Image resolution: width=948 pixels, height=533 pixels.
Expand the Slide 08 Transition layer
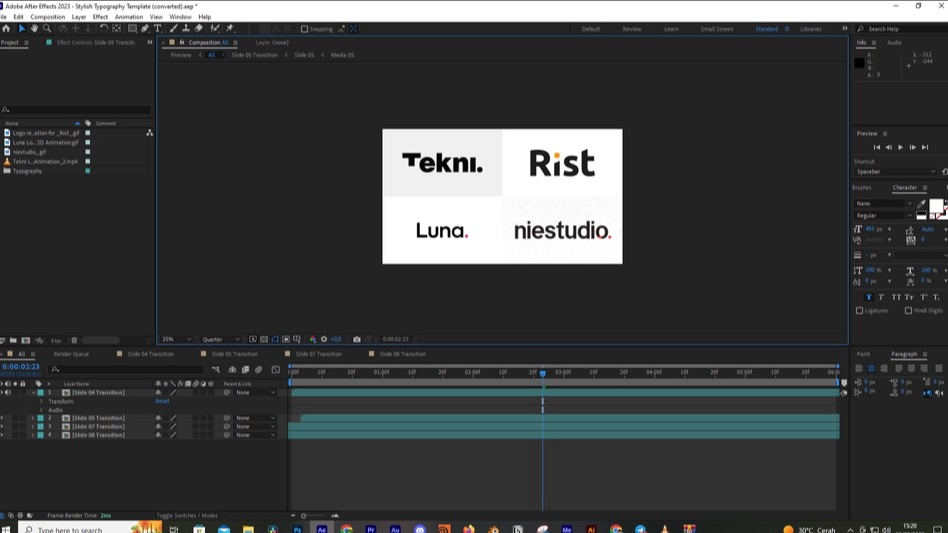pyautogui.click(x=33, y=435)
